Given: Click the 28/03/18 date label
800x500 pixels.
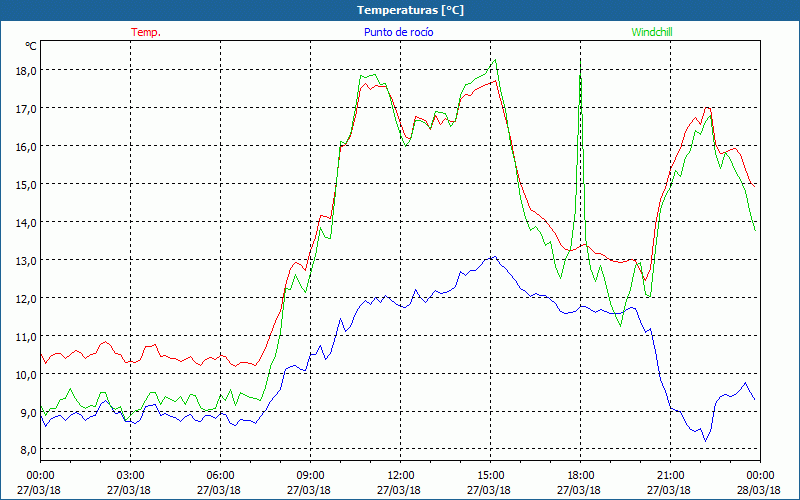Looking at the screenshot, I should [759, 490].
